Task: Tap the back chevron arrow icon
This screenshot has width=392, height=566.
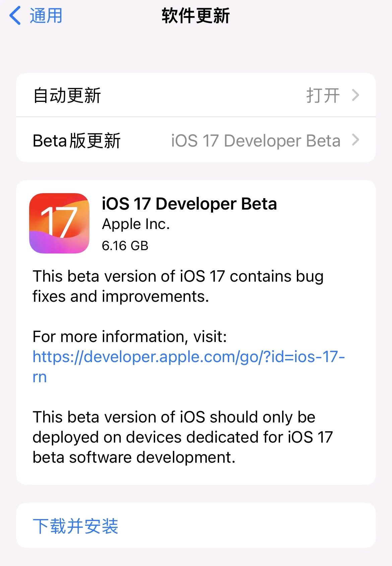Action: tap(15, 16)
